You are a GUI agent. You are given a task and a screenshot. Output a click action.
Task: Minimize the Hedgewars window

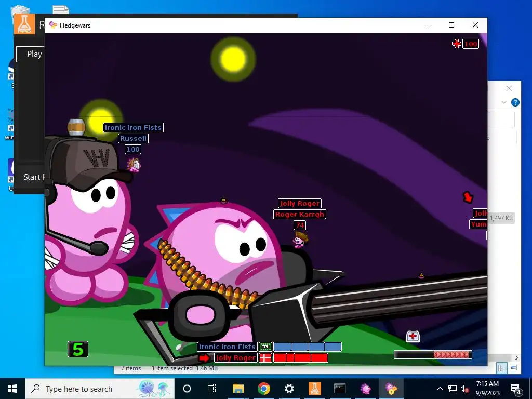[428, 25]
